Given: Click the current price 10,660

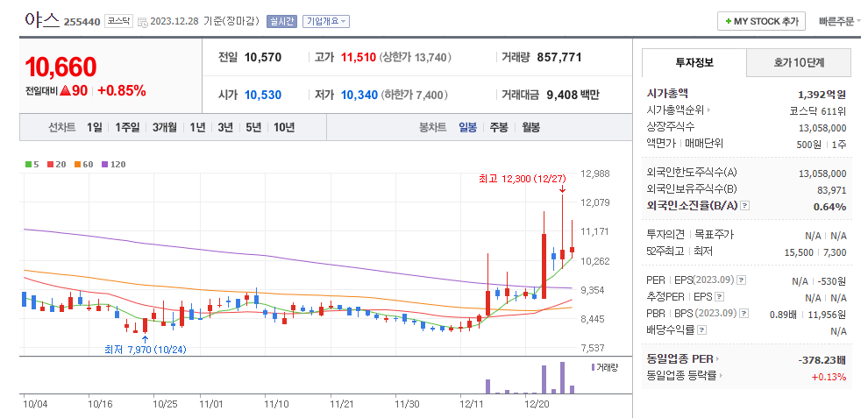Looking at the screenshot, I should (60, 67).
